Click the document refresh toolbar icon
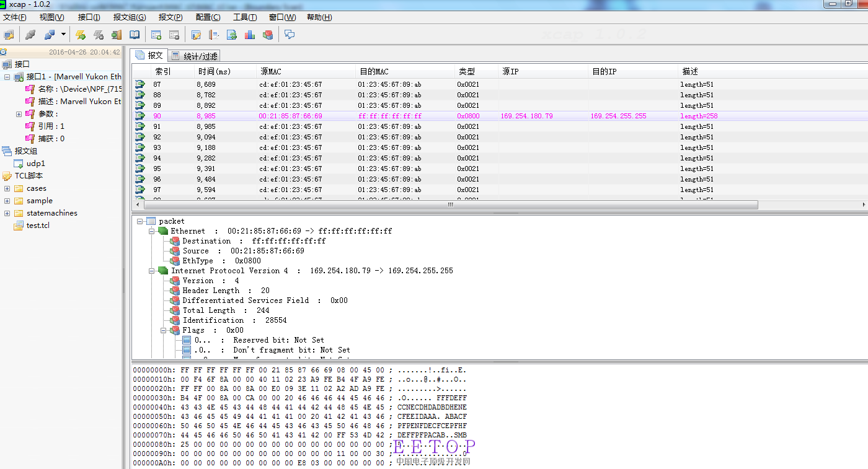Viewport: 868px width, 469px height. [232, 35]
